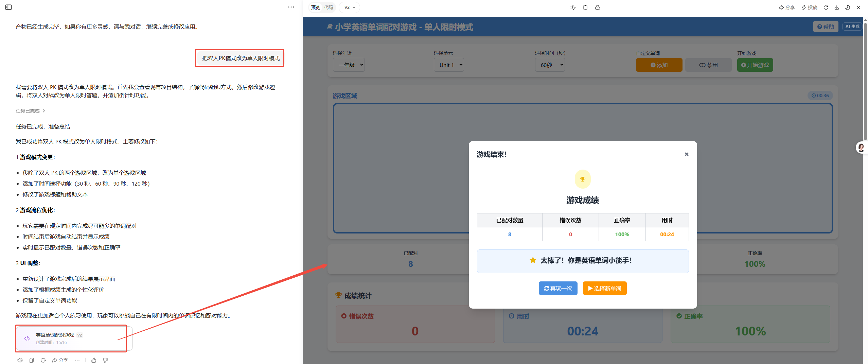Give the response a thumbs down
868x364 pixels.
[x=105, y=360]
